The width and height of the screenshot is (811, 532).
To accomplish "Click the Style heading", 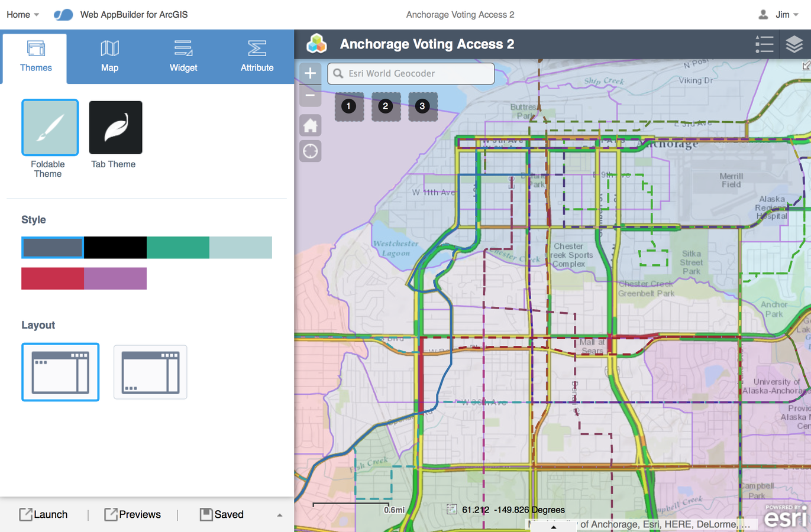I will point(34,220).
